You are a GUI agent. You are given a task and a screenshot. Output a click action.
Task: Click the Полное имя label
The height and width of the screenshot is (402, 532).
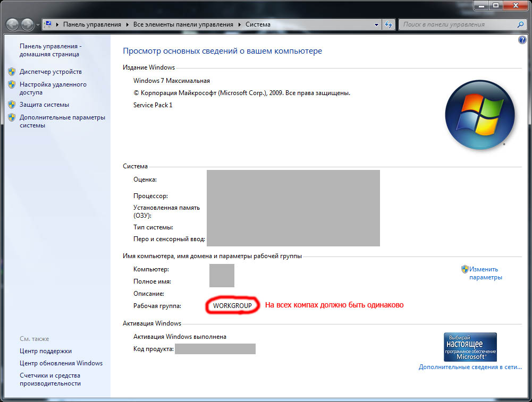pos(152,281)
